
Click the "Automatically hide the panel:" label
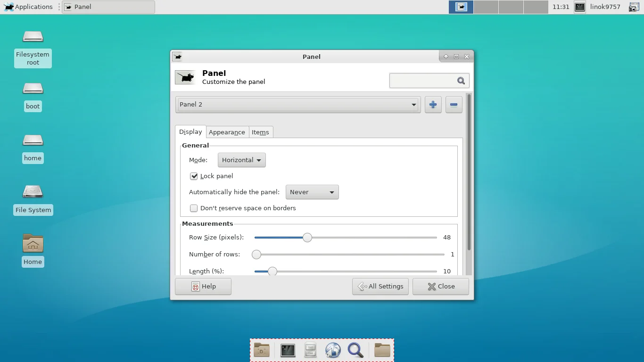click(234, 192)
